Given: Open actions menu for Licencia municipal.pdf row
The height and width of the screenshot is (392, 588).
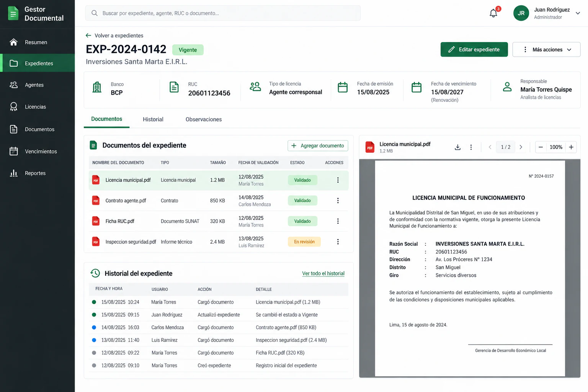Looking at the screenshot, I should [x=338, y=180].
